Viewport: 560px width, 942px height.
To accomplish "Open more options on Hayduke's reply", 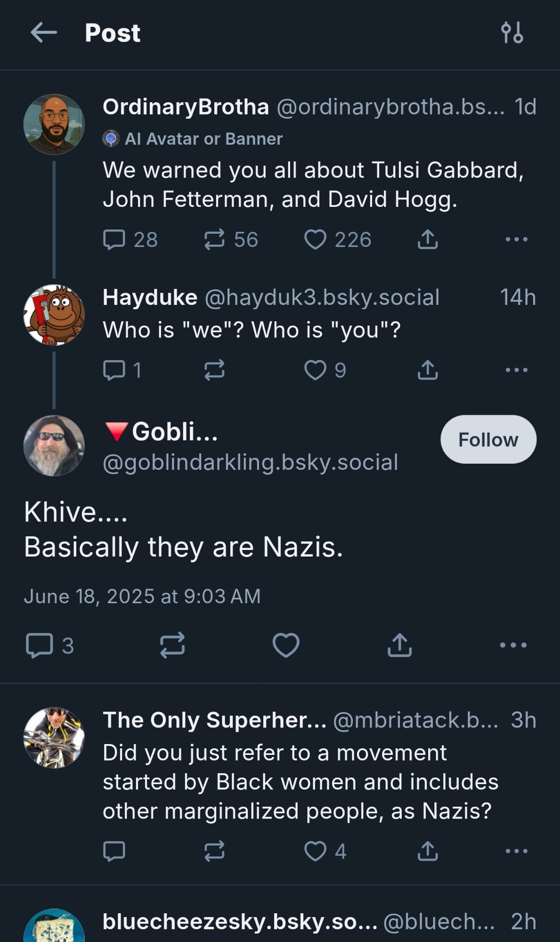I will 516,370.
